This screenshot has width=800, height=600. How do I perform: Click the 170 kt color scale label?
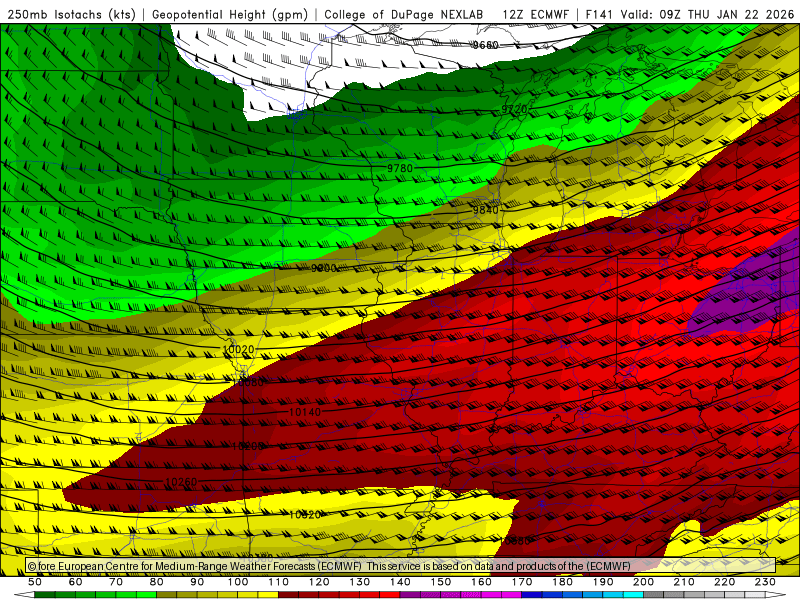[x=522, y=582]
